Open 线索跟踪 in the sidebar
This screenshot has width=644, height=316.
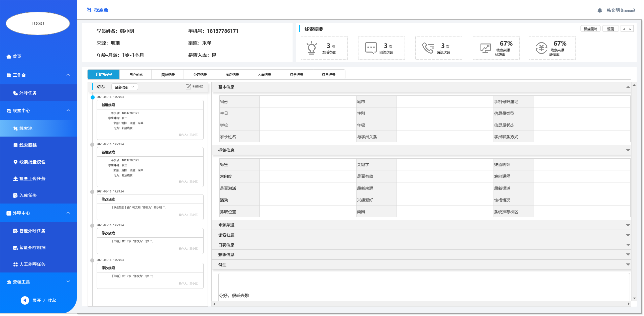coord(38,145)
